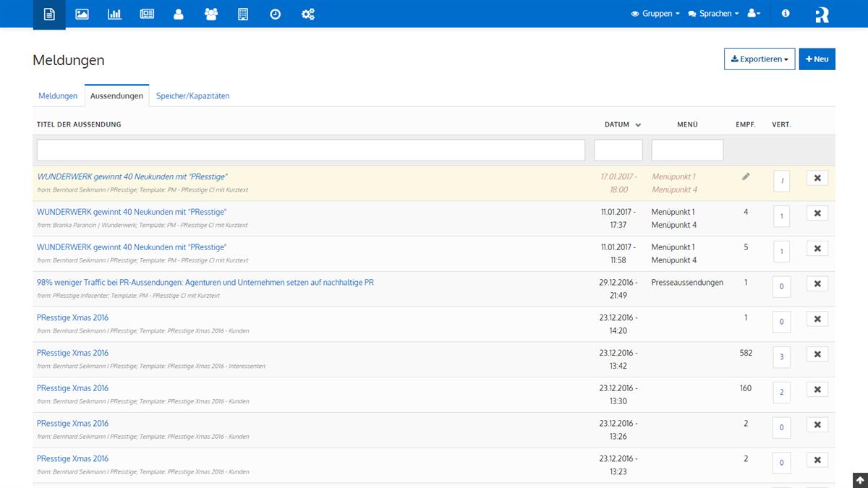Image resolution: width=868 pixels, height=488 pixels.
Task: Click the building icon in top bar
Action: click(x=243, y=14)
